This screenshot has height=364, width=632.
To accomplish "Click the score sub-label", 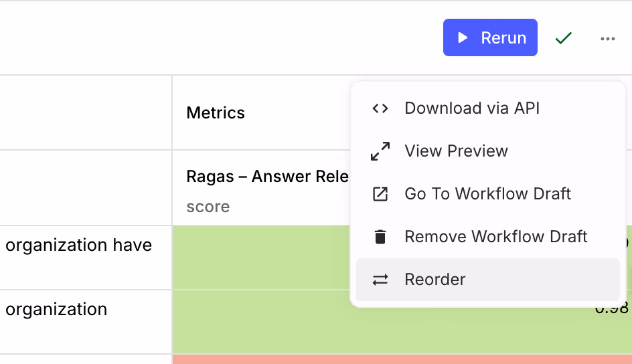I will click(x=208, y=207).
